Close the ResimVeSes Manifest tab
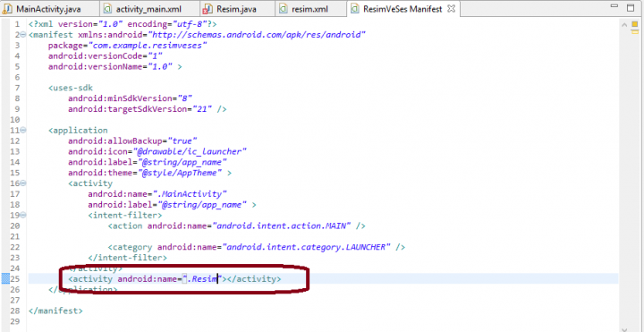Viewport: 644px width, 332px height. point(451,8)
